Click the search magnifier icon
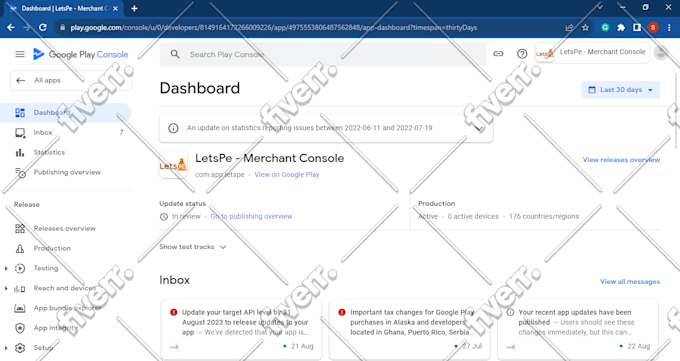Image resolution: width=680 pixels, height=361 pixels. point(175,54)
